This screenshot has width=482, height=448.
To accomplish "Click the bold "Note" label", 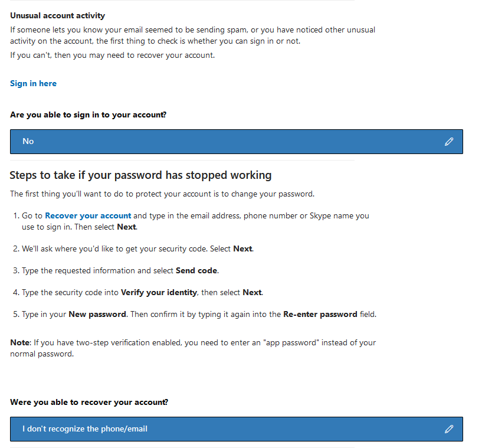I will pyautogui.click(x=19, y=342).
